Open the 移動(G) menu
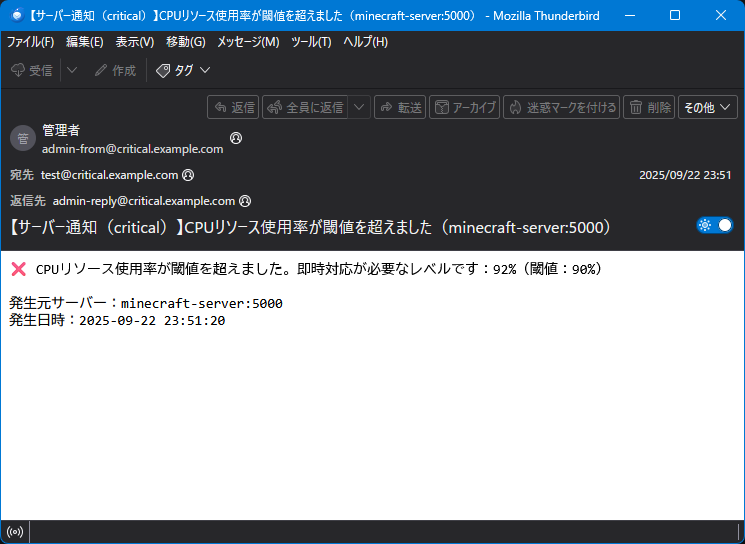The width and height of the screenshot is (745, 544). [x=186, y=42]
